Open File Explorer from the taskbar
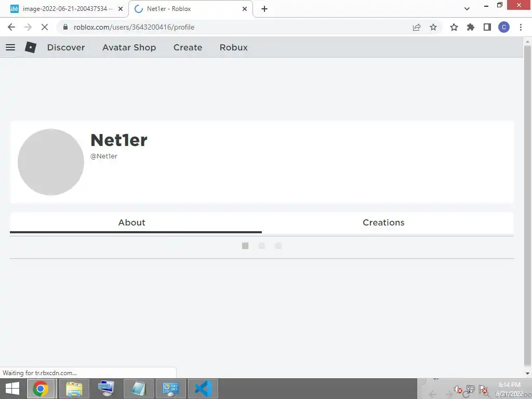 [74, 389]
